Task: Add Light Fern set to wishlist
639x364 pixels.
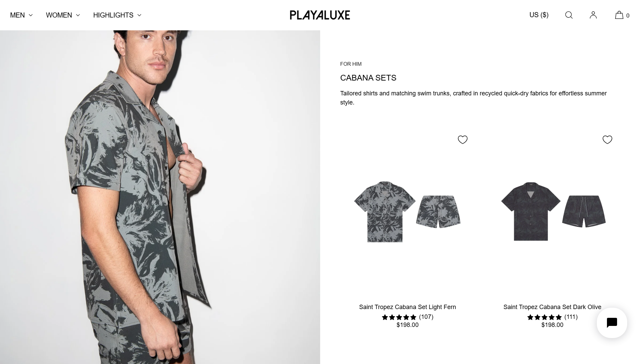Action: pos(463,140)
